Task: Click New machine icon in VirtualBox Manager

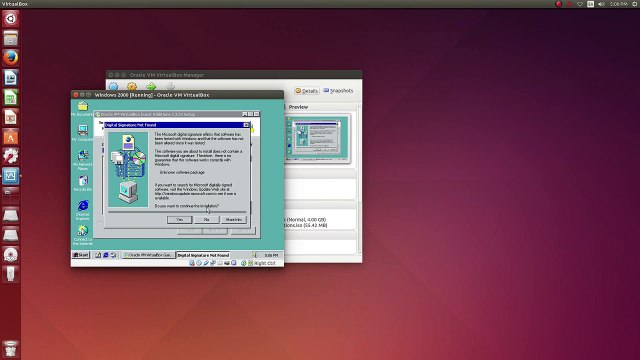Action: [113, 87]
